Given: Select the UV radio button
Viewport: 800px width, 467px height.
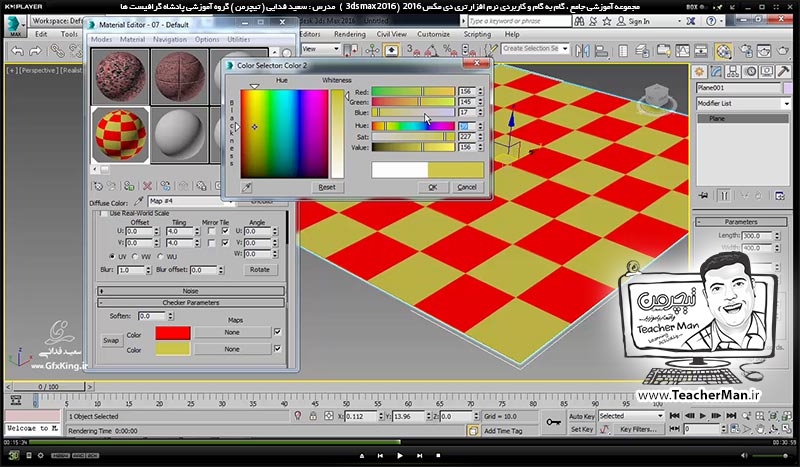Looking at the screenshot, I should (112, 256).
